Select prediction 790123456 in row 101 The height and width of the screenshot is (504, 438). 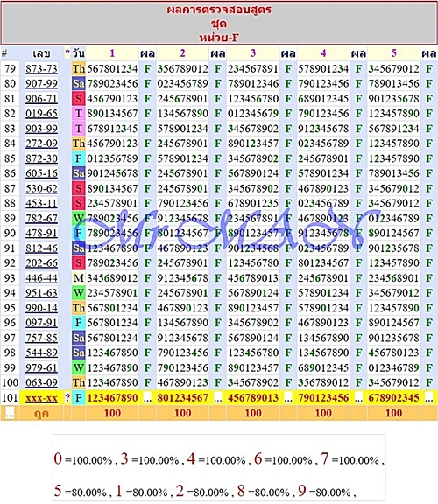[x=323, y=398]
